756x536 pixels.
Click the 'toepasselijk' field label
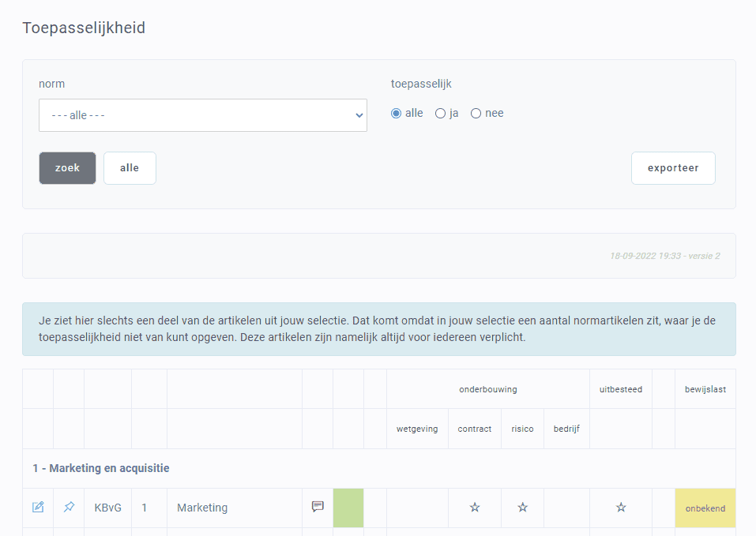pos(421,84)
